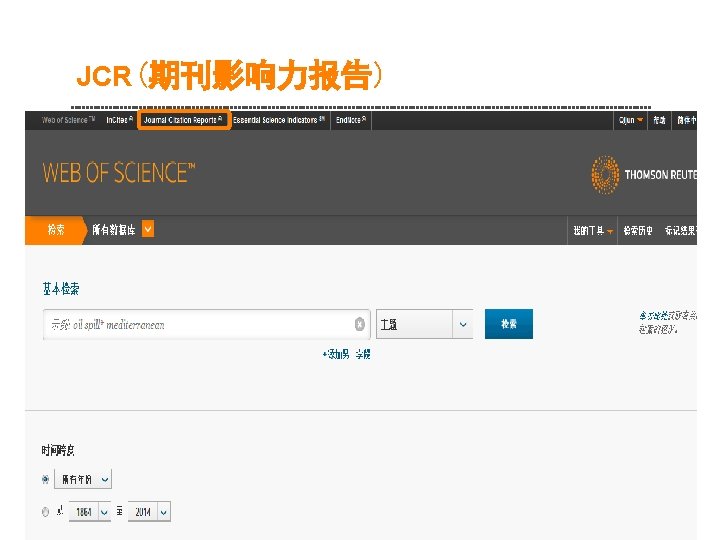Open the 所有年份 all years dropdown
This screenshot has width=720, height=540.
point(83,479)
